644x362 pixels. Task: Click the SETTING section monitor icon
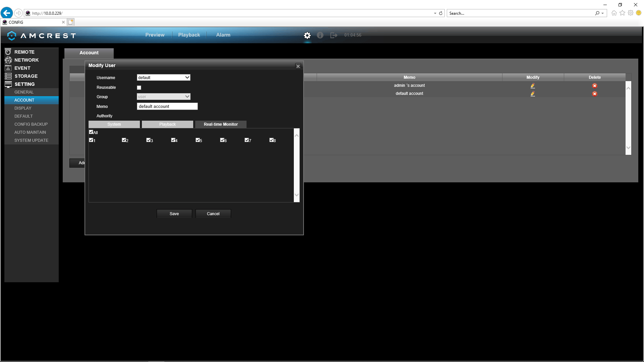click(8, 84)
